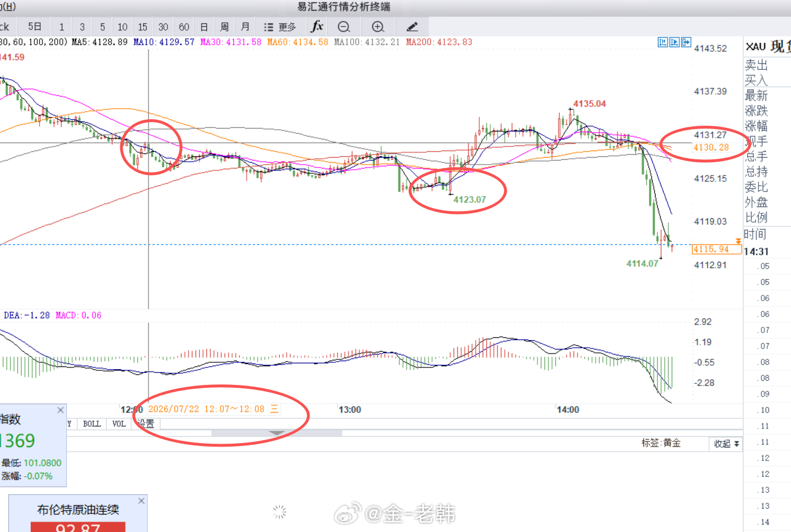The height and width of the screenshot is (532, 791).
Task: Open indicator 设置 settings
Action: 146,424
